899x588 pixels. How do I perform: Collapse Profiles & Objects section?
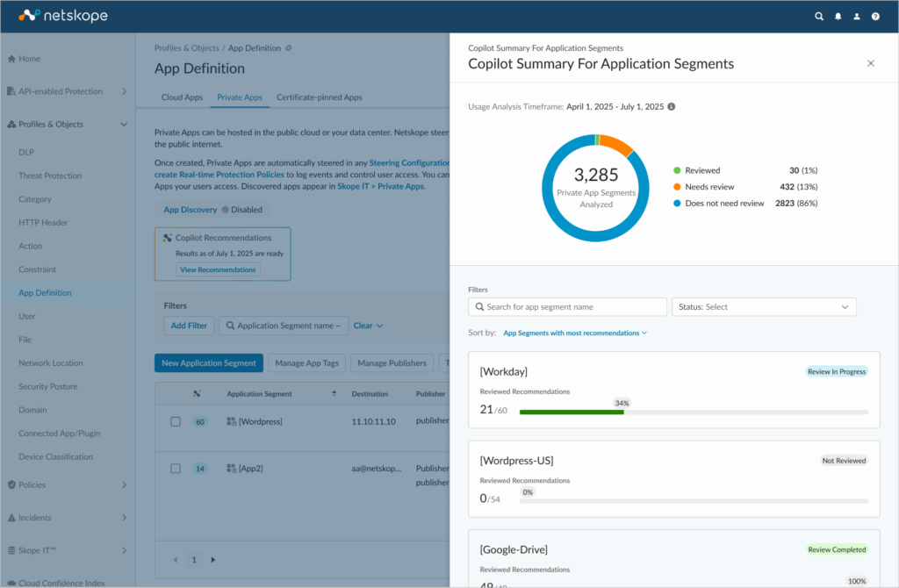pyautogui.click(x=125, y=125)
